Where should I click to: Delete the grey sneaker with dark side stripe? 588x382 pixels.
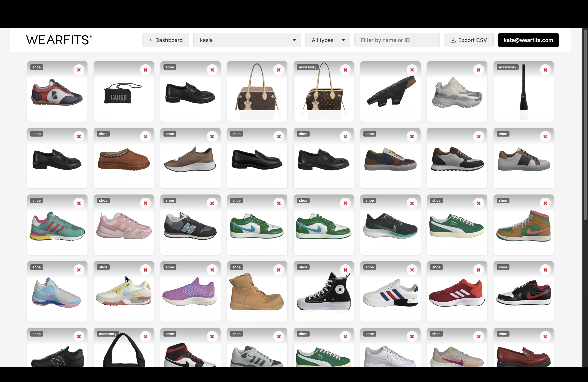click(x=545, y=137)
